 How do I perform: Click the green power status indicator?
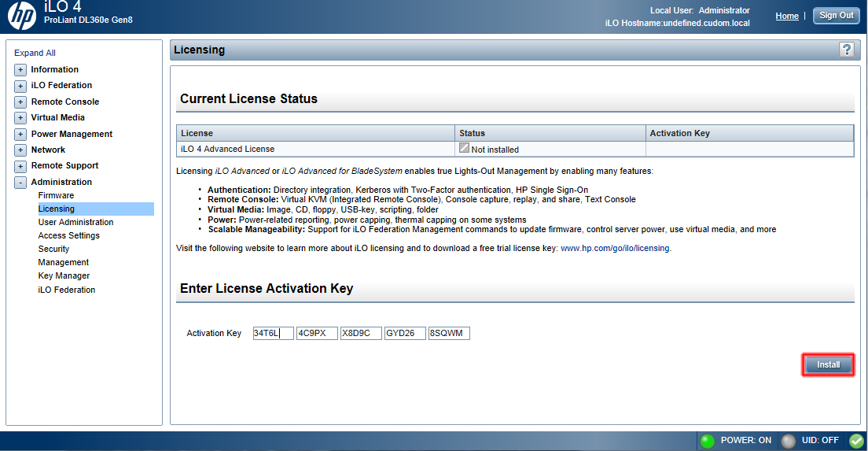[x=707, y=441]
